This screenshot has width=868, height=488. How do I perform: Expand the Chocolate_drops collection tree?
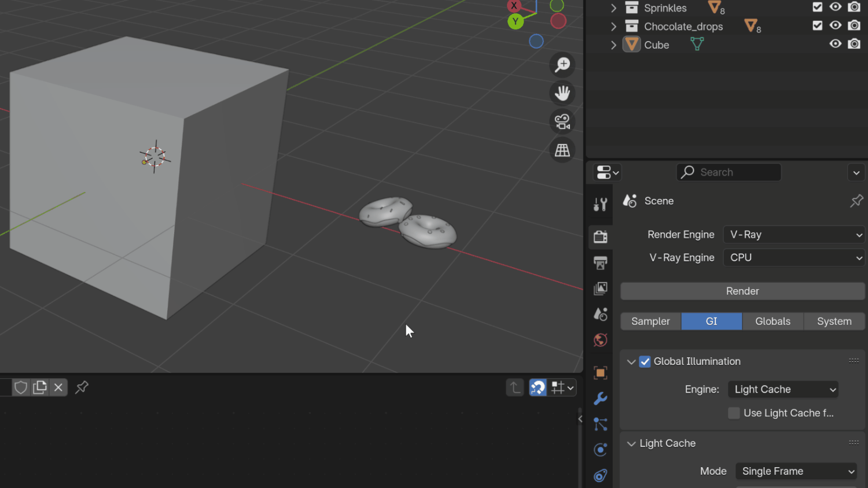click(x=613, y=26)
